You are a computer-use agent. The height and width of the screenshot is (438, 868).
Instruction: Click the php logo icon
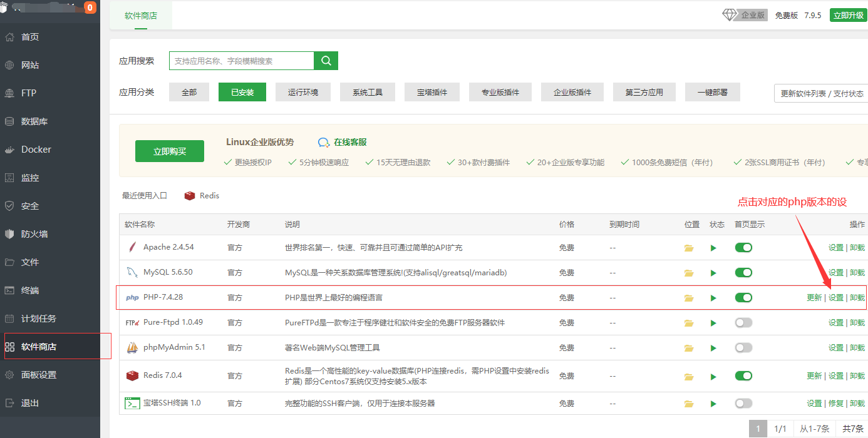pos(132,298)
